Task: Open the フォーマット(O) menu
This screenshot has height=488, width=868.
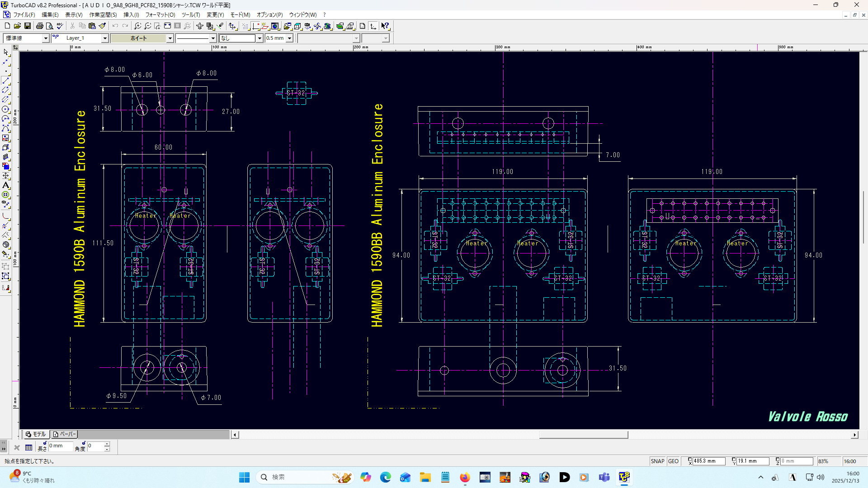Action: coord(160,15)
